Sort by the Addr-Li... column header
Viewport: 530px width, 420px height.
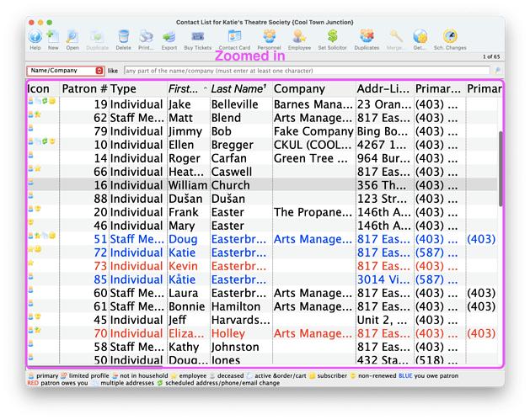(385, 88)
